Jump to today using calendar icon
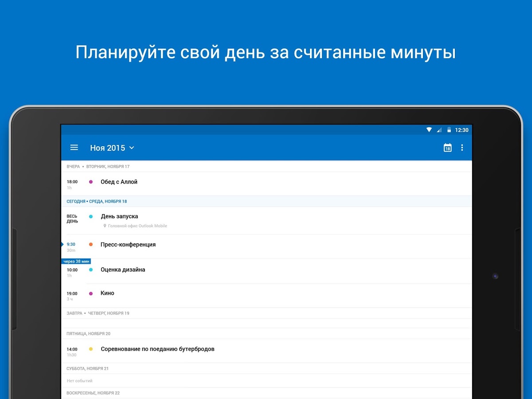 pyautogui.click(x=447, y=148)
